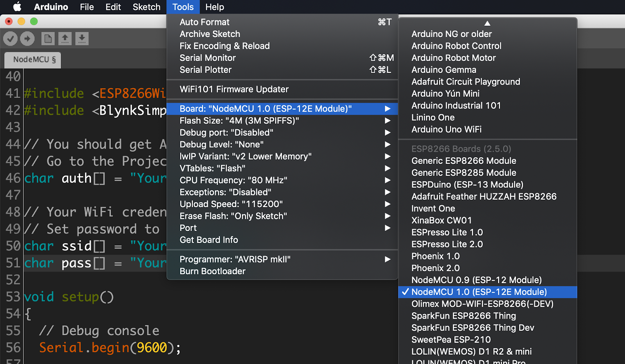Viewport: 625px width, 364px height.
Task: Click the New sketch toolbar icon
Action: pos(48,39)
